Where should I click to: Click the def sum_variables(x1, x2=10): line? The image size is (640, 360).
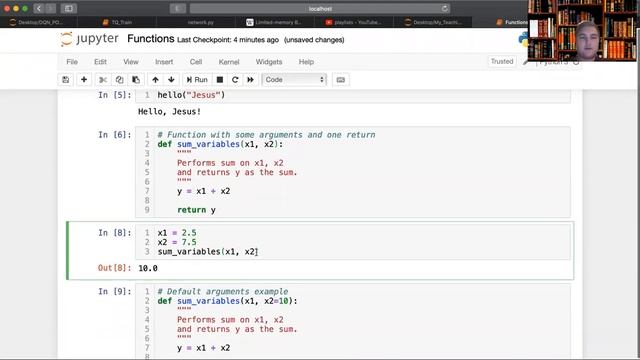click(x=228, y=301)
